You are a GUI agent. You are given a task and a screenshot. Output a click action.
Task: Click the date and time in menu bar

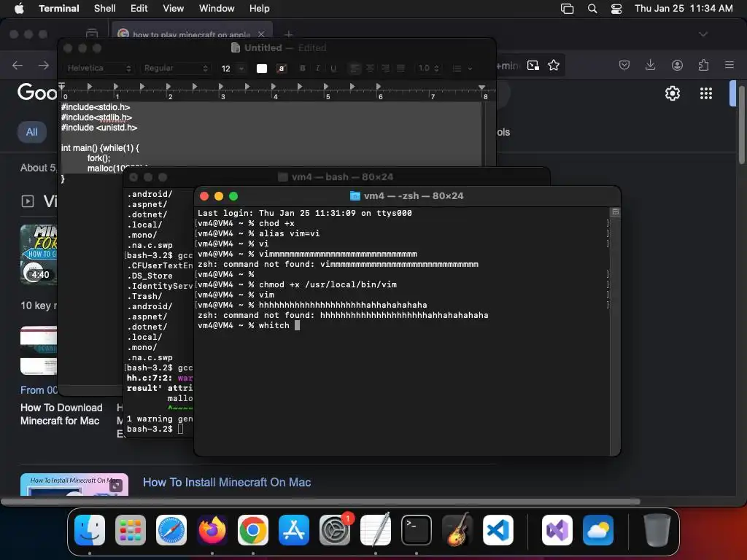pyautogui.click(x=683, y=9)
